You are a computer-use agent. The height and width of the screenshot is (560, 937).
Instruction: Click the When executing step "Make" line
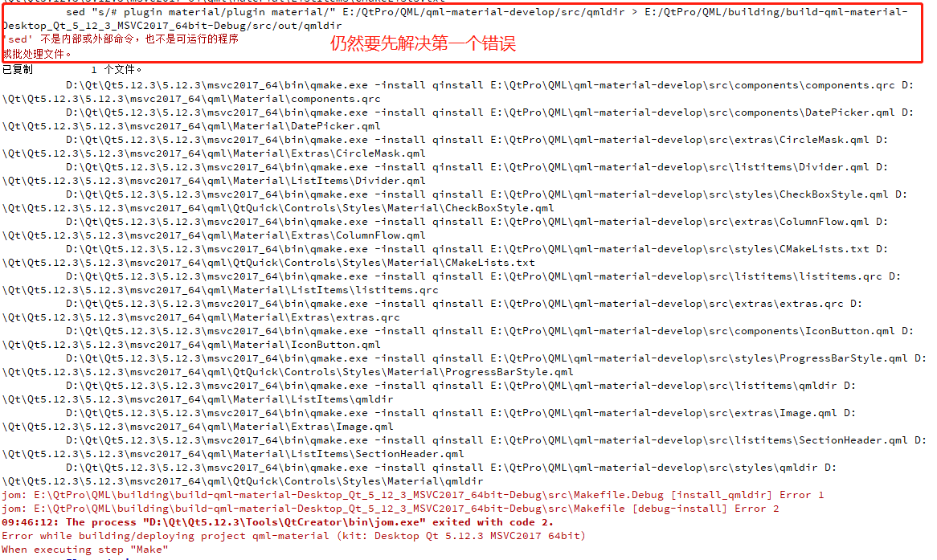(85, 550)
